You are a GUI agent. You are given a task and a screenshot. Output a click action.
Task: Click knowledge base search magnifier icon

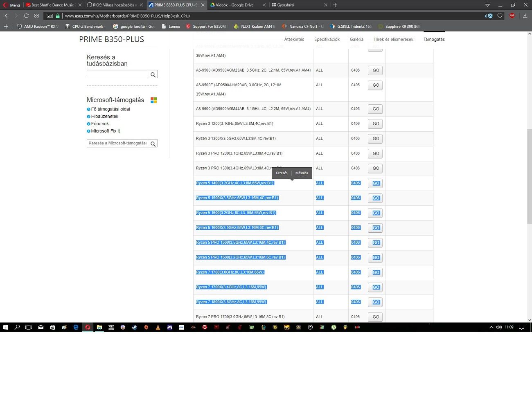tap(153, 74)
